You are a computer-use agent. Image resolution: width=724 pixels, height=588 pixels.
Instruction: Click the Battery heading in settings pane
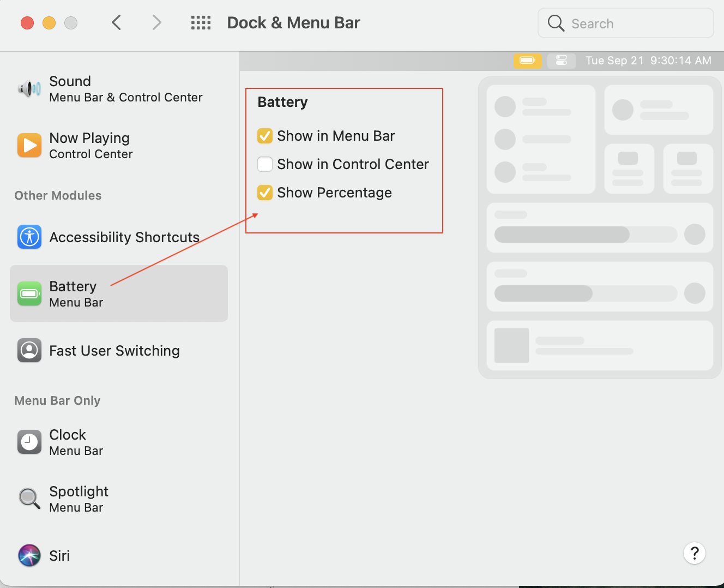(x=282, y=102)
